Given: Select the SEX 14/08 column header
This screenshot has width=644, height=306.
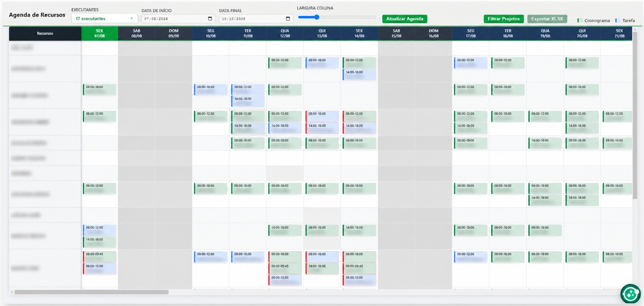Looking at the screenshot, I should pyautogui.click(x=359, y=33).
